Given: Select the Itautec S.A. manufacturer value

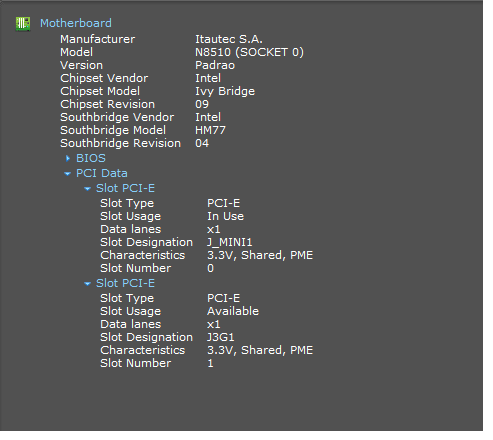Looking at the screenshot, I should tap(229, 39).
